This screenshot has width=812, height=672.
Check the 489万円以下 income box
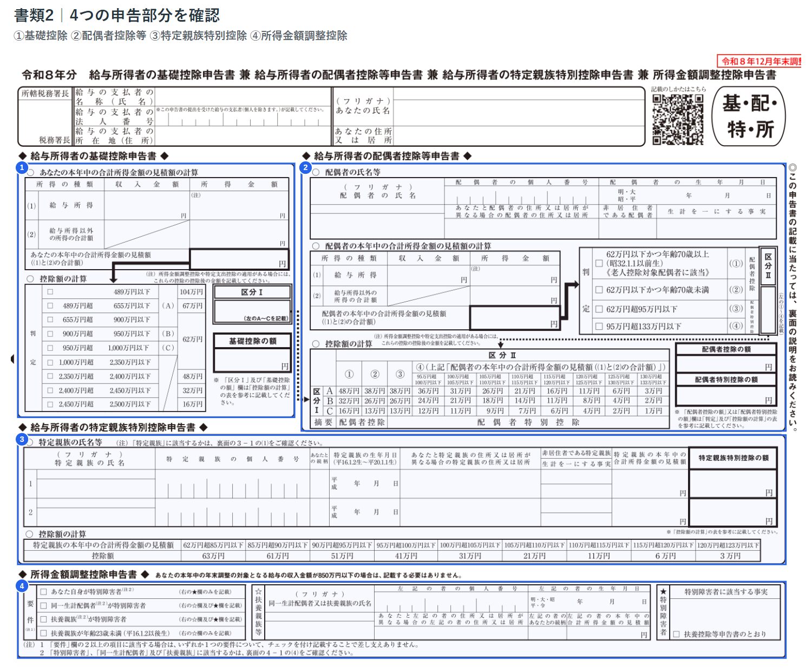click(x=50, y=291)
